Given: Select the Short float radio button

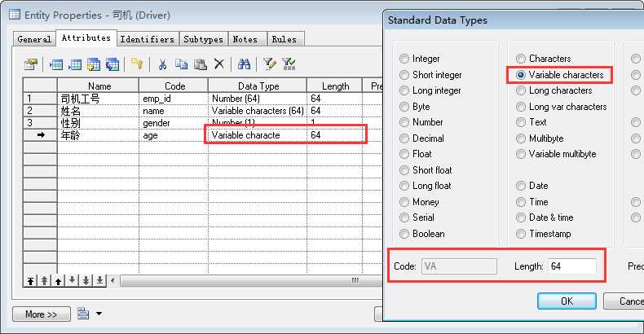Looking at the screenshot, I should [404, 170].
